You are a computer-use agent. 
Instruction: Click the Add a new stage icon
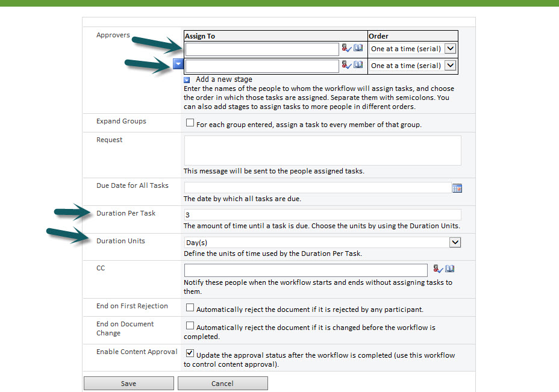187,80
